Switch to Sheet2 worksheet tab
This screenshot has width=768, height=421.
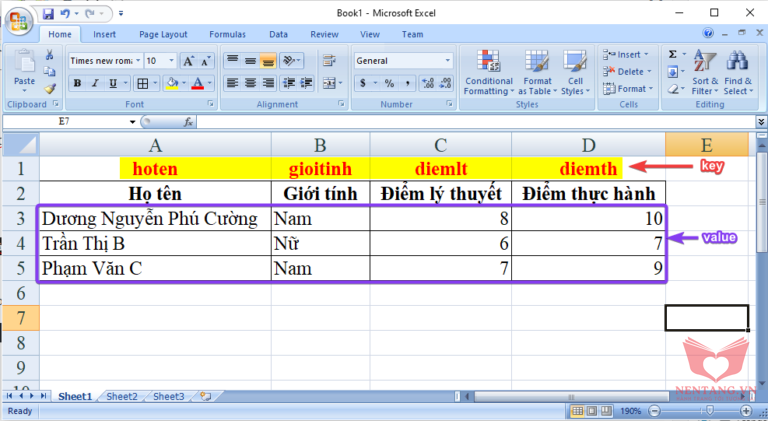(121, 396)
